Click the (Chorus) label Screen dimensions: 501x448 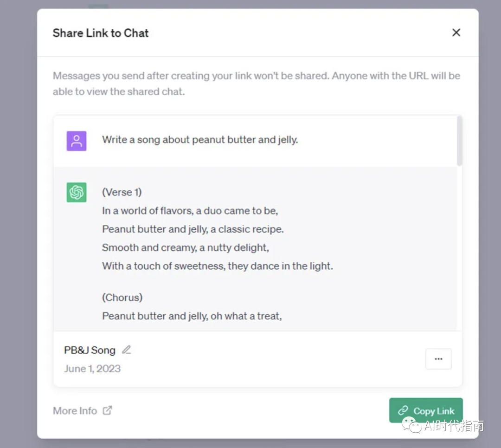pos(122,297)
